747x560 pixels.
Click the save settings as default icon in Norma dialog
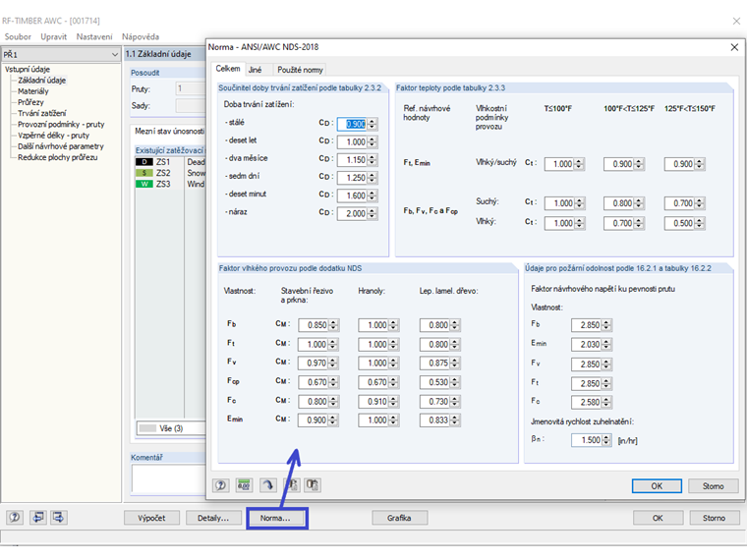(x=292, y=485)
